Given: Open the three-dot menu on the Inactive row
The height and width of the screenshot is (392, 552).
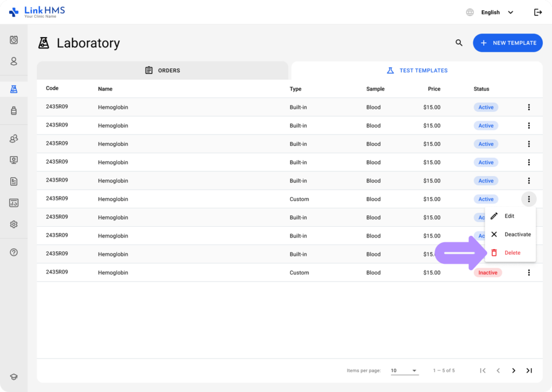Looking at the screenshot, I should (x=529, y=272).
